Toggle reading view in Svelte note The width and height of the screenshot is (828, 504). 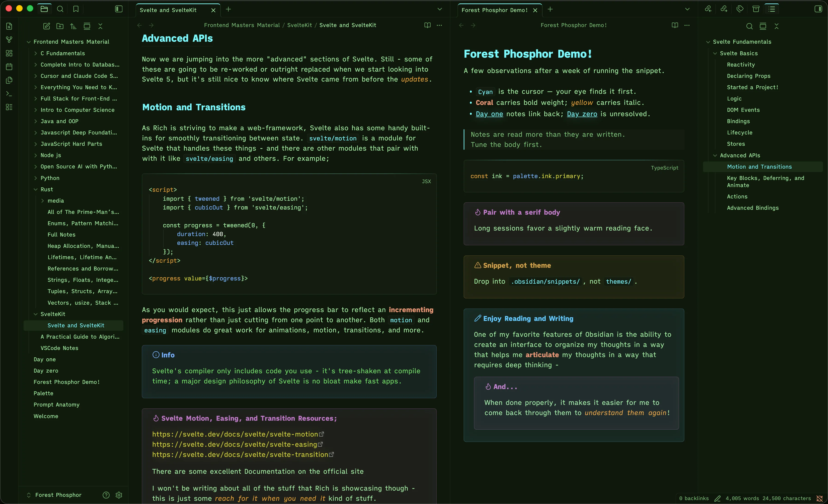coord(427,25)
